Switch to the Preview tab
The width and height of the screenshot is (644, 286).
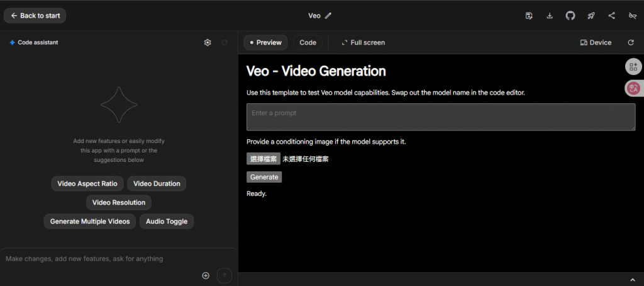pos(265,42)
